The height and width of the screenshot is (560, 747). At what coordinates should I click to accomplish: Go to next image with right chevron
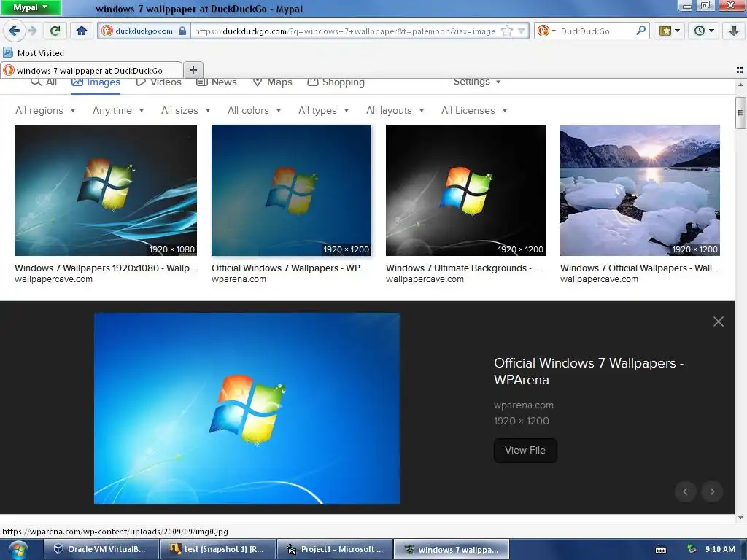tap(712, 491)
